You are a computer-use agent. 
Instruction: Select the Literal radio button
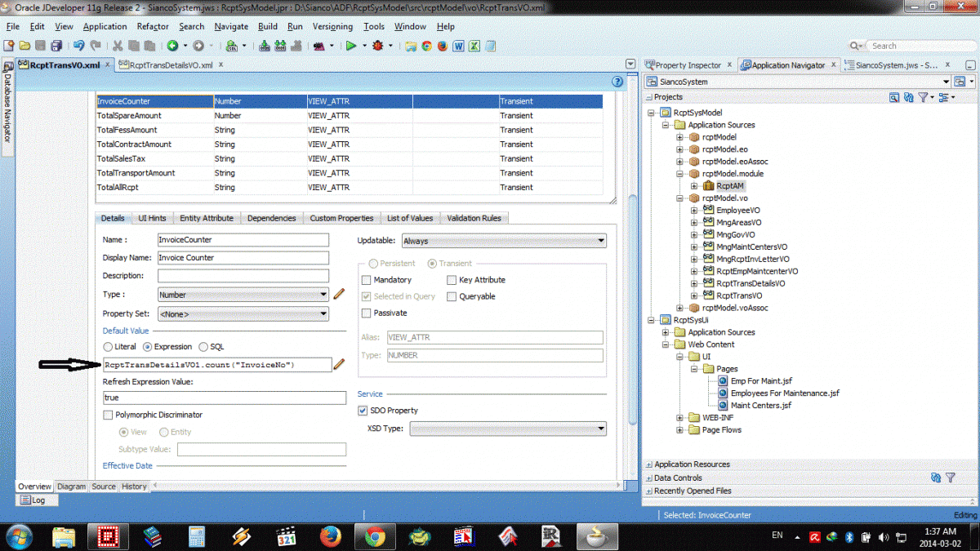[x=108, y=347]
